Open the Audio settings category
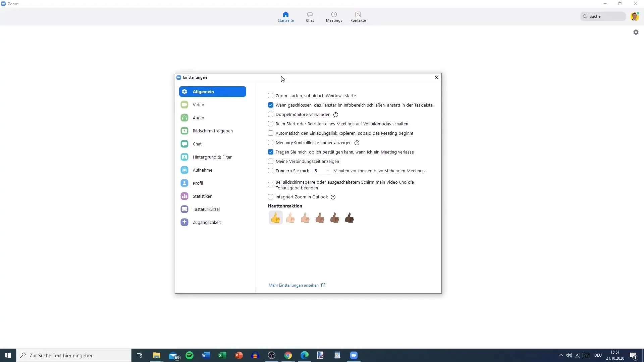The height and width of the screenshot is (362, 644). tap(212, 118)
